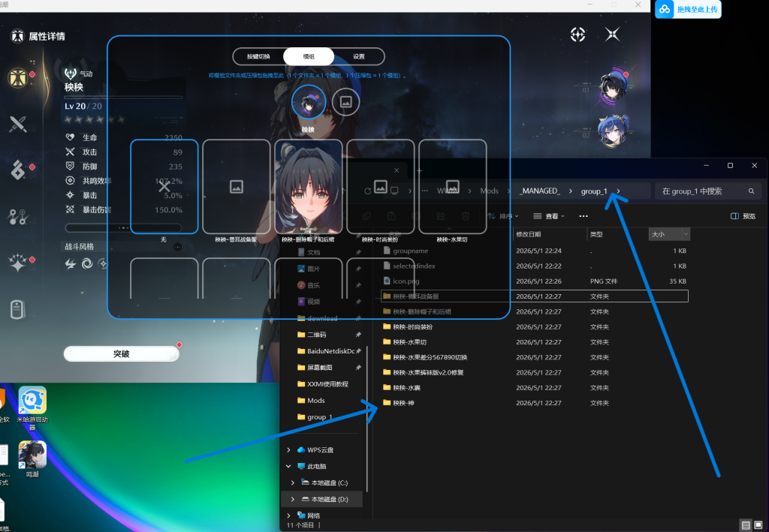Go to Mods in the breadcrumb path

click(x=489, y=191)
